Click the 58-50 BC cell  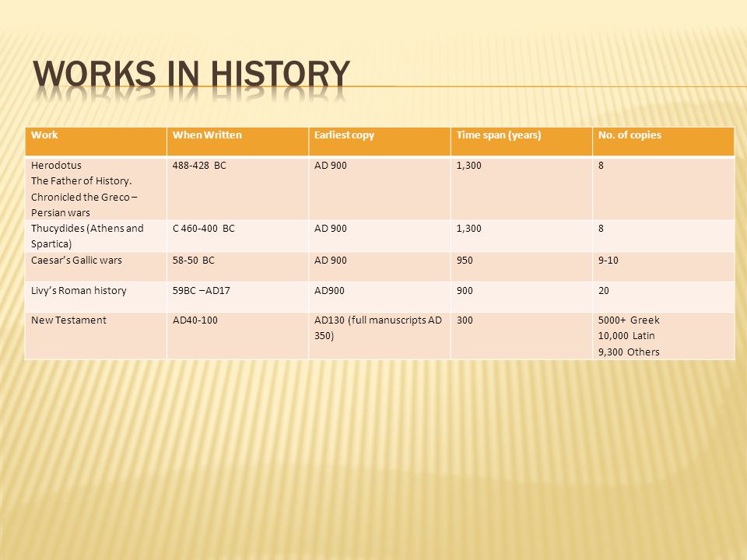click(238, 267)
